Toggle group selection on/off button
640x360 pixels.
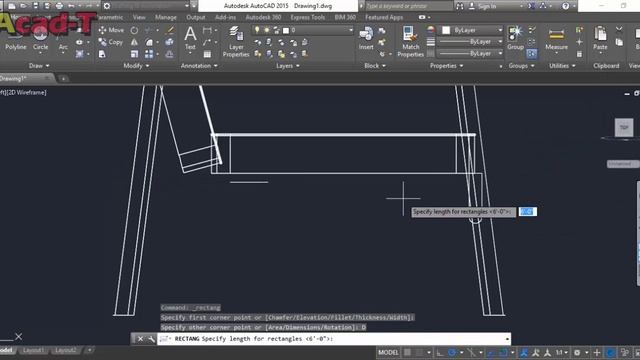[531, 54]
